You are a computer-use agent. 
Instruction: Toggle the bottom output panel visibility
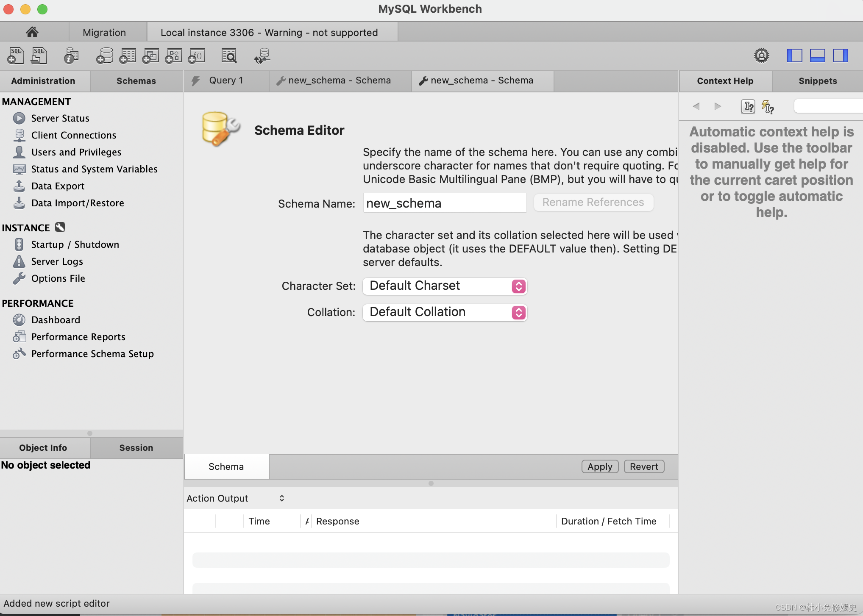click(x=817, y=55)
